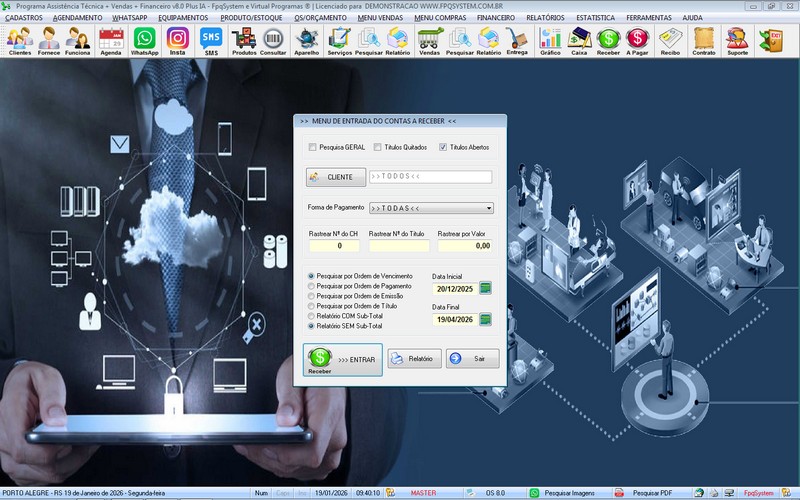Open the Clientes toolbar icon
Screen dimensions: 800x500
point(20,41)
